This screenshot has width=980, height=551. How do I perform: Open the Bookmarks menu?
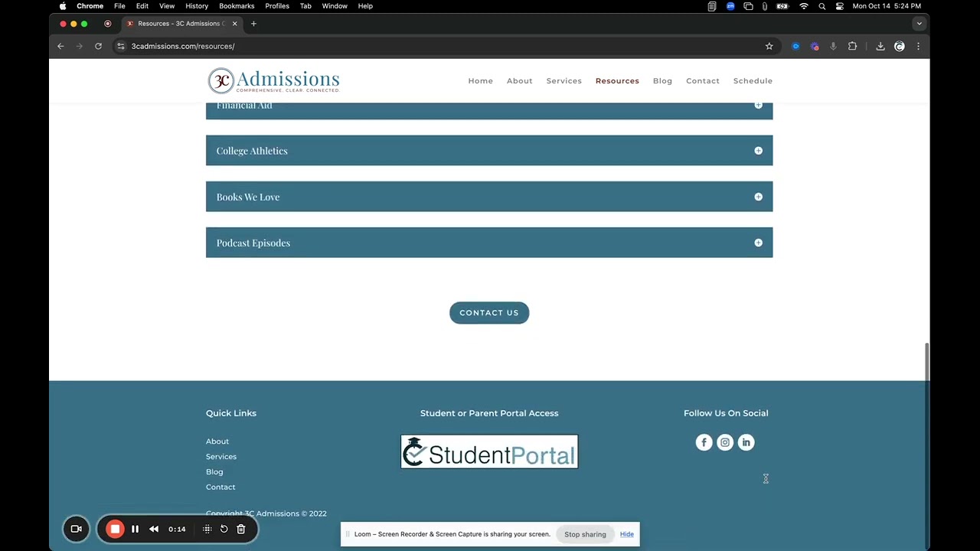tap(237, 6)
